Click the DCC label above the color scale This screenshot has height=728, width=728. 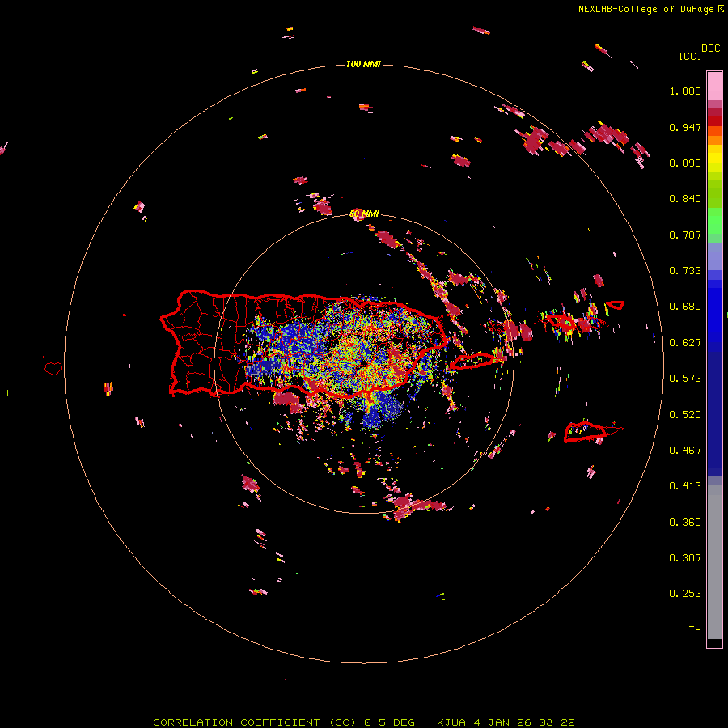(710, 49)
